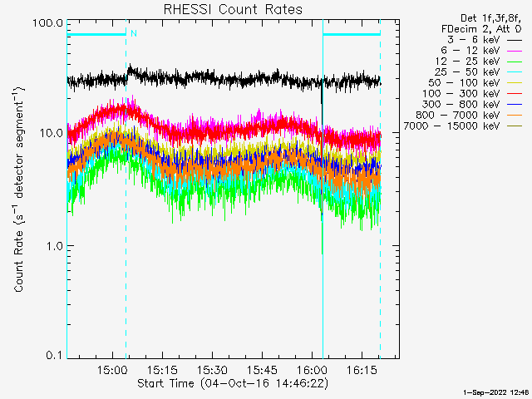532x399 pixels.
Task: Click the 'FDecim 2, Att 0' label
Action: [x=481, y=29]
